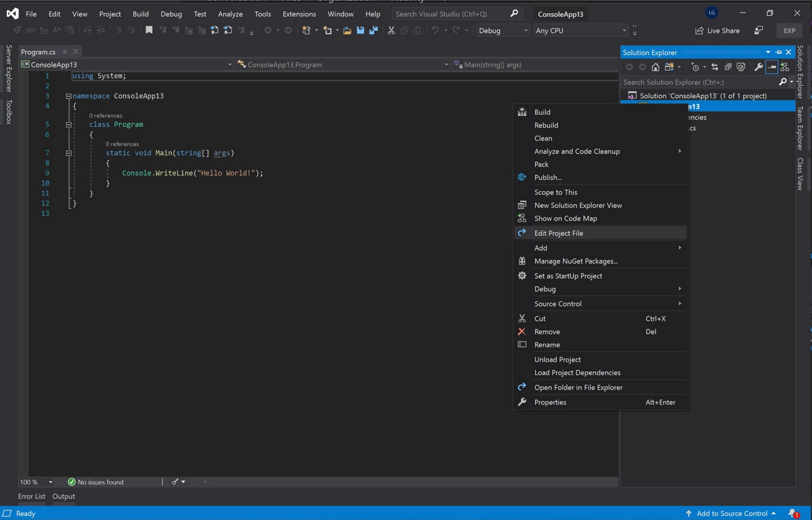812x520 pixels.
Task: Click the Sync with Active Document icon
Action: [714, 67]
